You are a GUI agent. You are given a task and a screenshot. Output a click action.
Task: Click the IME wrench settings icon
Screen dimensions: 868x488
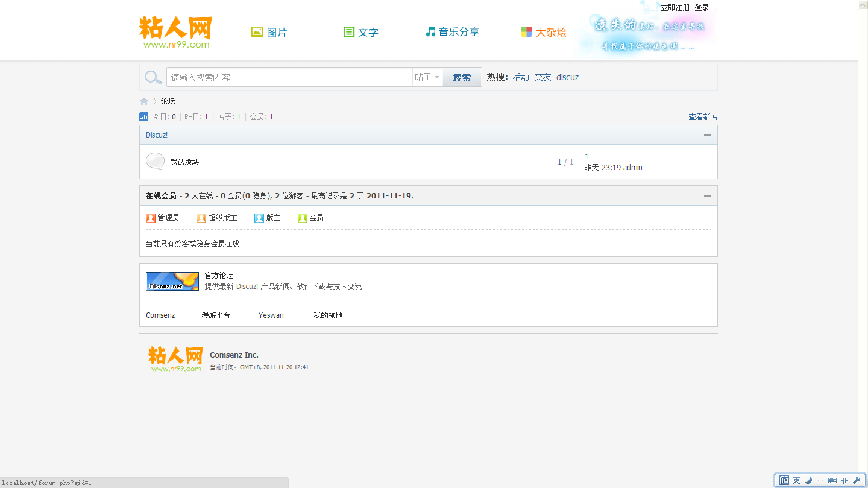[857, 480]
